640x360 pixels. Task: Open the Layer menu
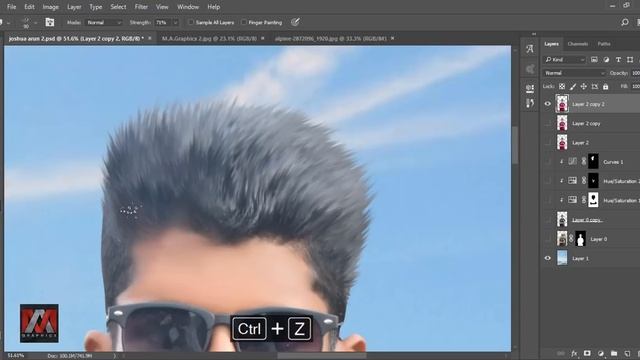74,7
